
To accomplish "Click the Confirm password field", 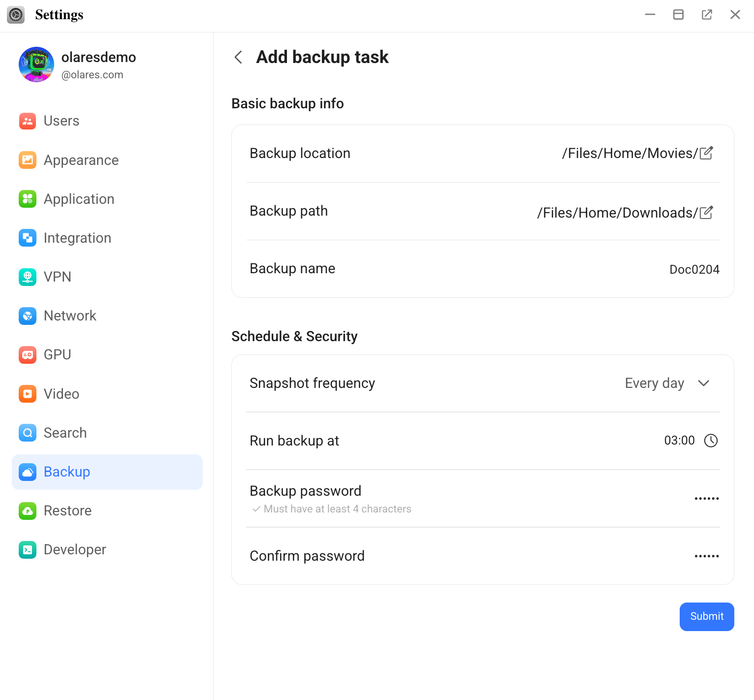I will coord(707,556).
